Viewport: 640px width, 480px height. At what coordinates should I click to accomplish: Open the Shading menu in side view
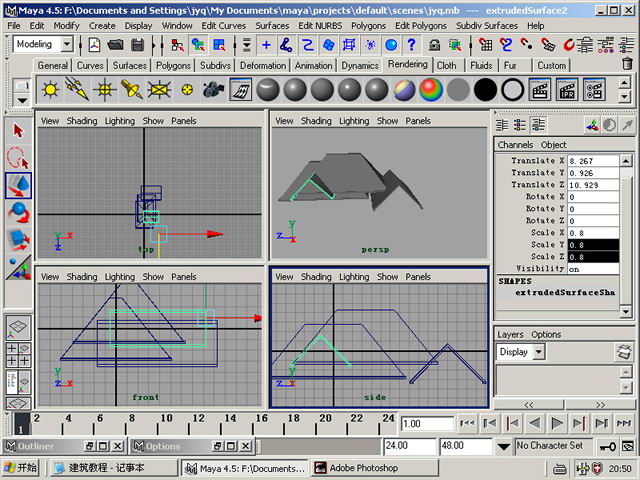click(316, 277)
